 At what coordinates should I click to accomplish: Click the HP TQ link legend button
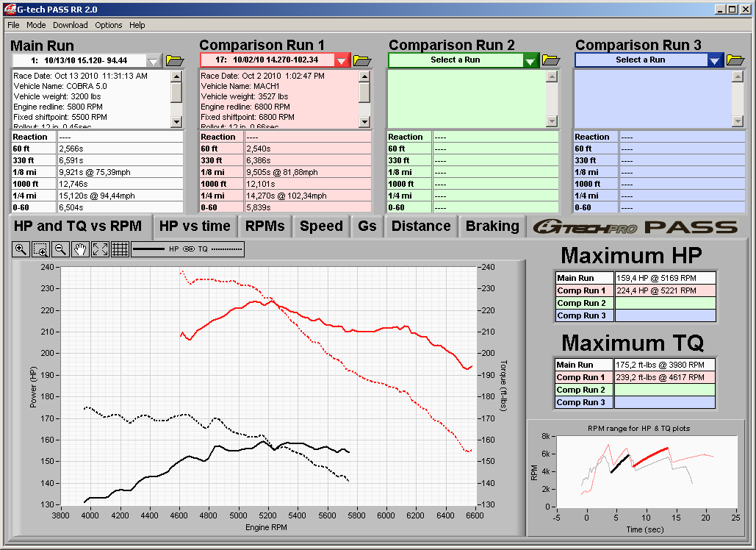coord(187,249)
